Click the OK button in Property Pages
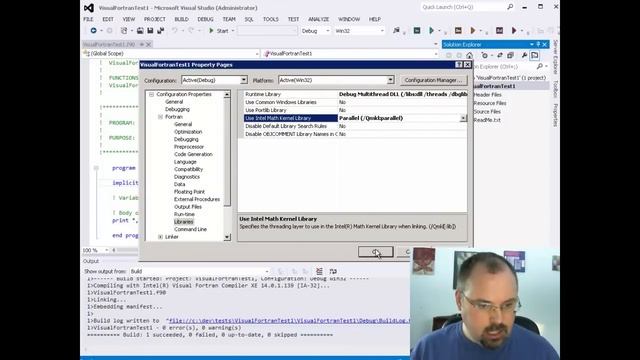The height and width of the screenshot is (360, 640). pyautogui.click(x=376, y=252)
